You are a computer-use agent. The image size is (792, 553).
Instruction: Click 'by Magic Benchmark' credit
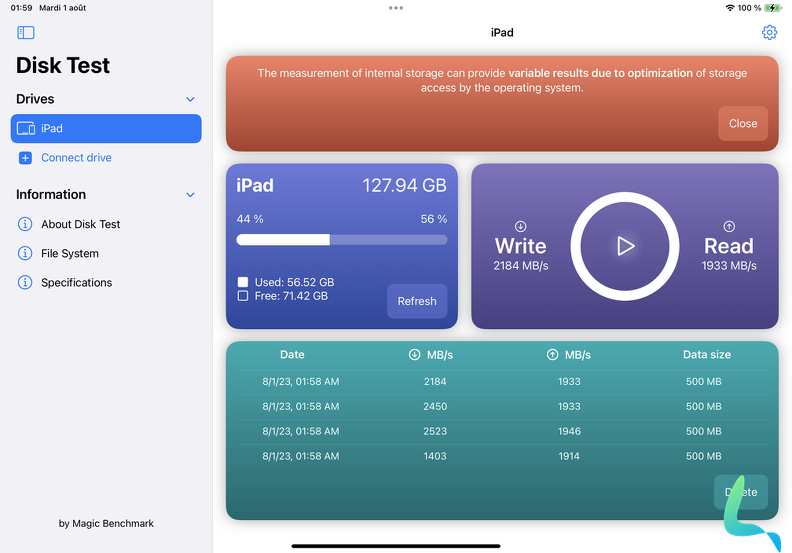(106, 524)
